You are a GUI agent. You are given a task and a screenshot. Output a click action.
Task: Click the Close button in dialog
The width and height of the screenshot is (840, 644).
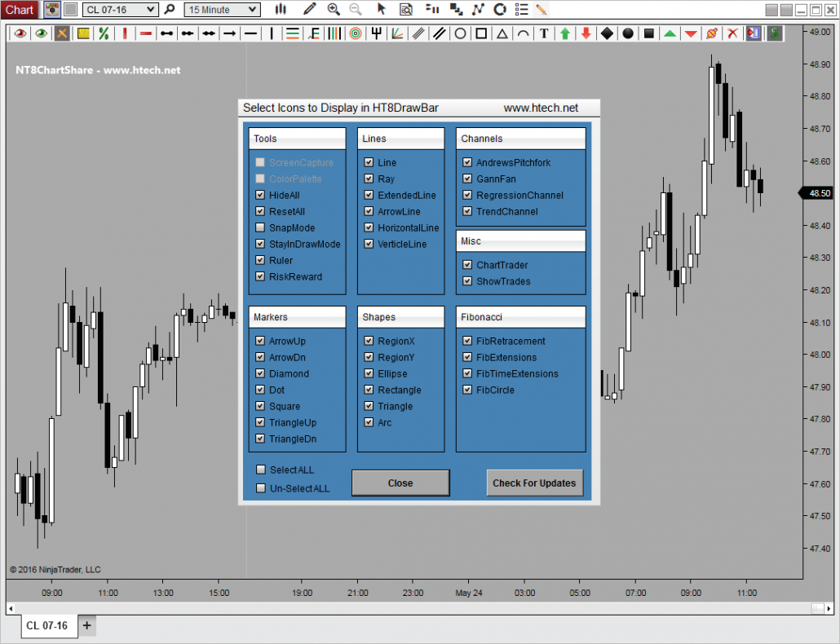pyautogui.click(x=400, y=483)
